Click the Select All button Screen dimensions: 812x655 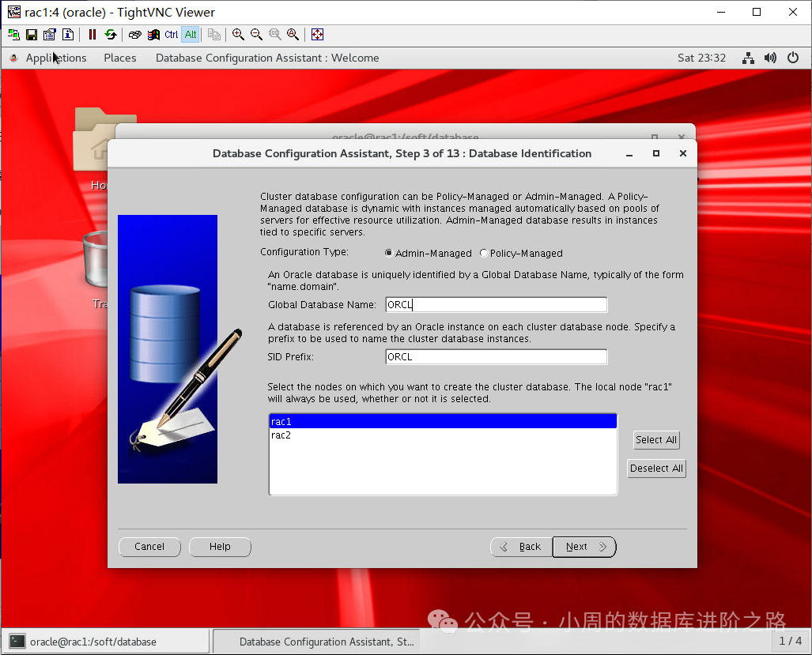656,440
